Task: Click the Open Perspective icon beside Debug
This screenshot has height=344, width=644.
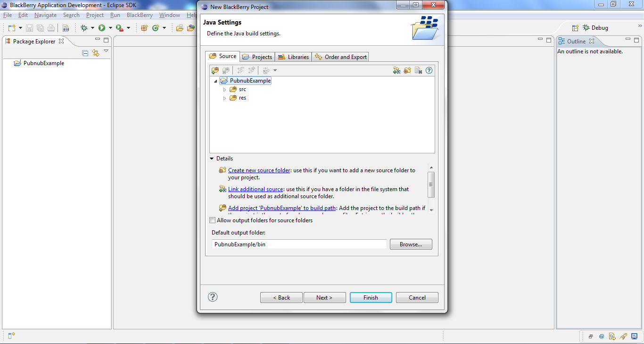Action: click(575, 28)
